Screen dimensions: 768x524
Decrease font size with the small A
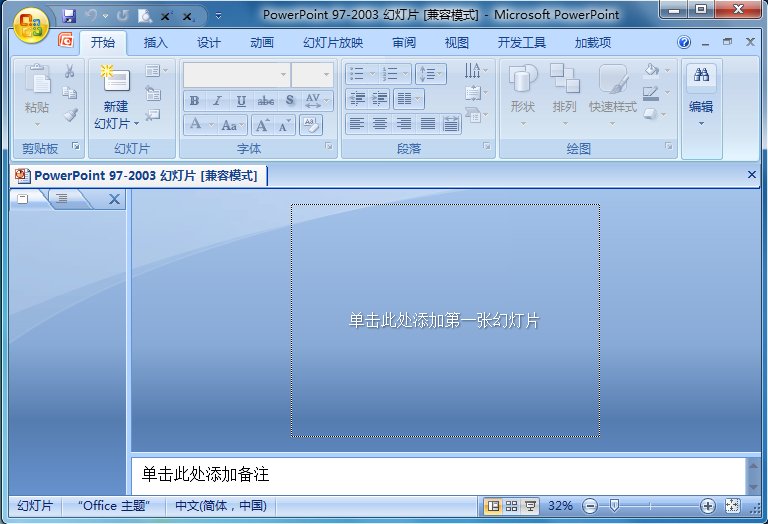[x=285, y=125]
